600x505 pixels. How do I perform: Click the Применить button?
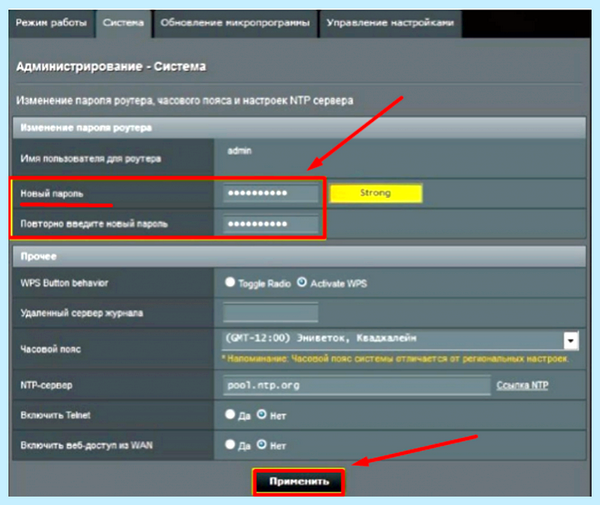click(x=299, y=482)
